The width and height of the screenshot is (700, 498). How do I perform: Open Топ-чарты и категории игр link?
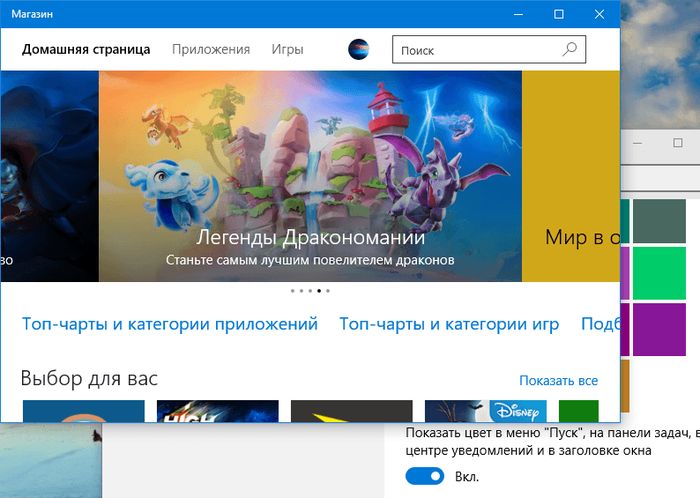[x=449, y=324]
